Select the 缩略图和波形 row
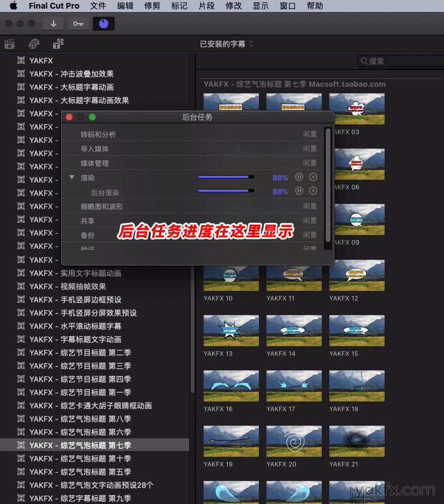Screen dimensions: 444x504 [193, 206]
